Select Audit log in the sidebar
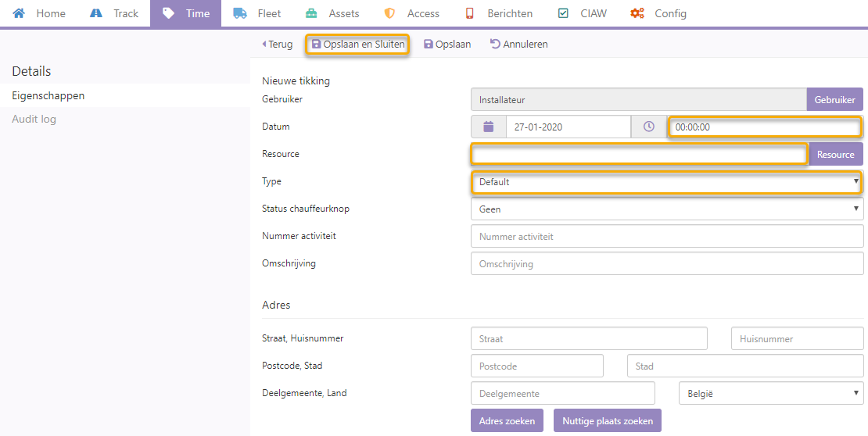The image size is (868, 436). pyautogui.click(x=34, y=120)
